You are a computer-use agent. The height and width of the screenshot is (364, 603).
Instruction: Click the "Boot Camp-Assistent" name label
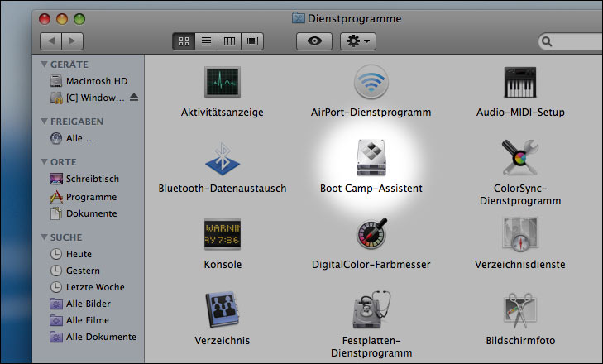pyautogui.click(x=371, y=188)
